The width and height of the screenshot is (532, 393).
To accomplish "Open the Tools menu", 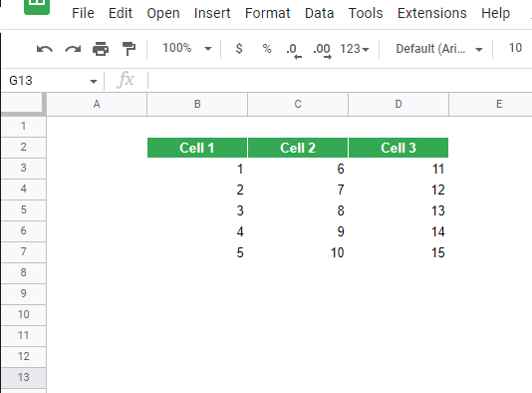I will point(366,13).
